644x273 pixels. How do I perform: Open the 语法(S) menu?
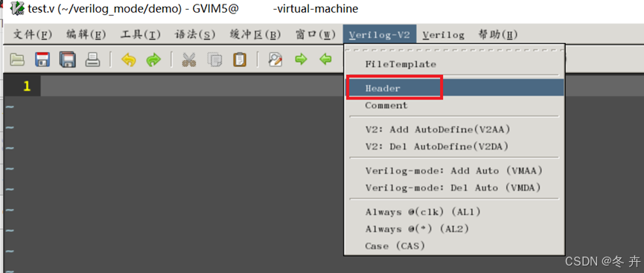[x=195, y=34]
